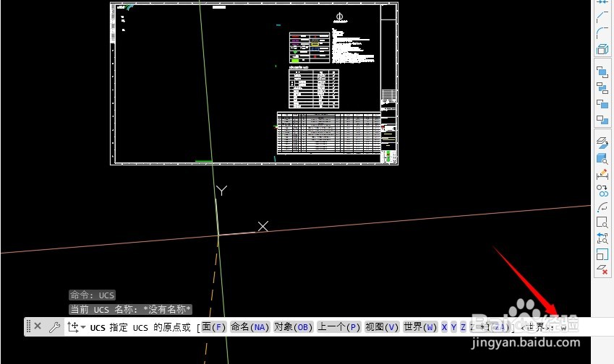Screen dimensions: 614x364
Task: Click command input showing typed w
Action: click(563, 328)
